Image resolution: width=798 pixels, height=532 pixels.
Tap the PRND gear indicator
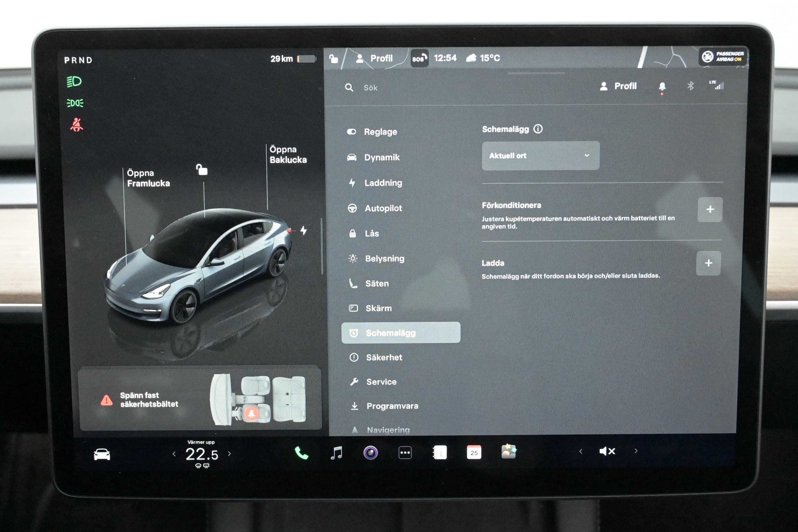79,60
